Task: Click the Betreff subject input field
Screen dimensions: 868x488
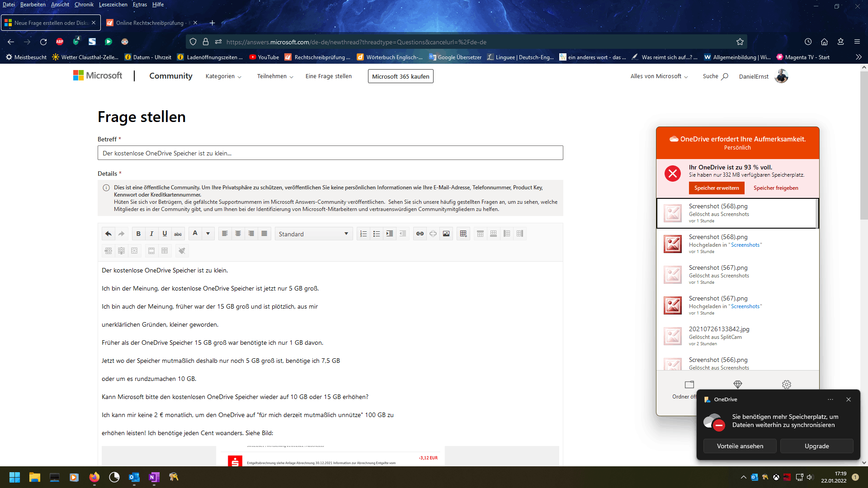Action: click(330, 153)
